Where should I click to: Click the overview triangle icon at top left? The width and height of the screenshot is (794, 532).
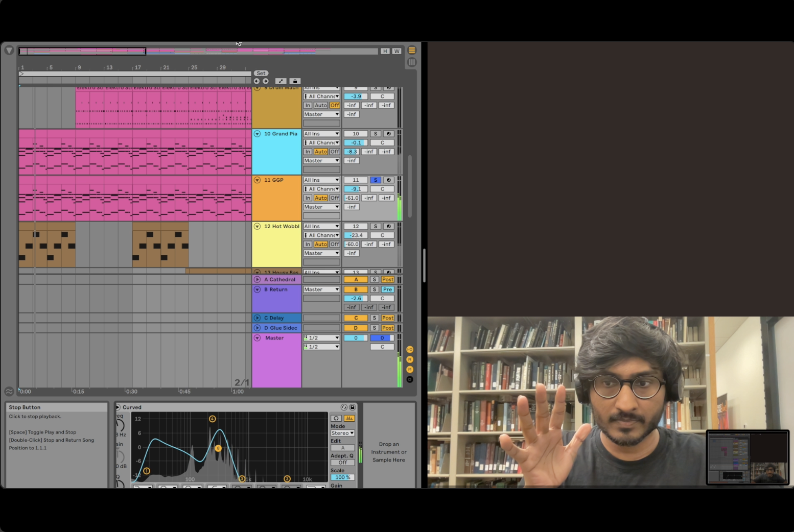[x=9, y=51]
